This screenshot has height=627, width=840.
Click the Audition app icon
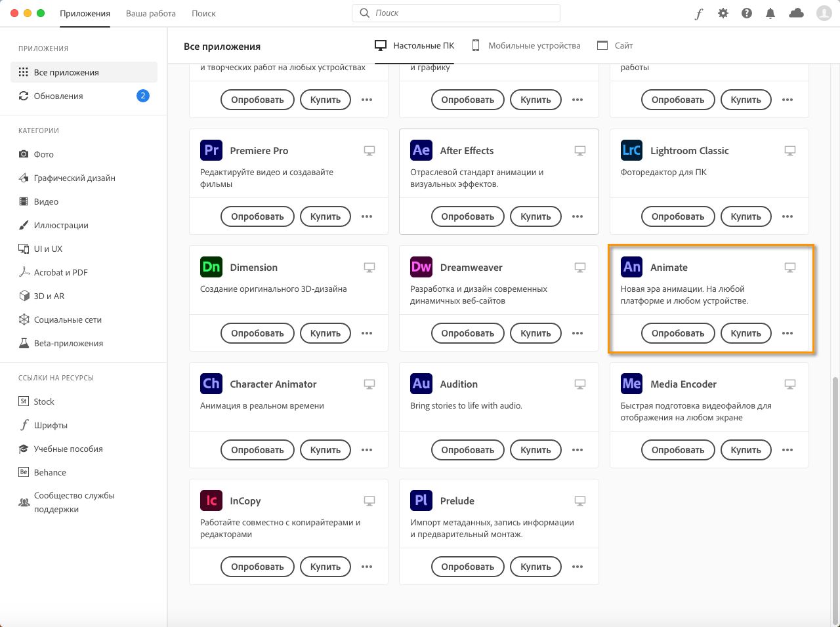tap(421, 384)
